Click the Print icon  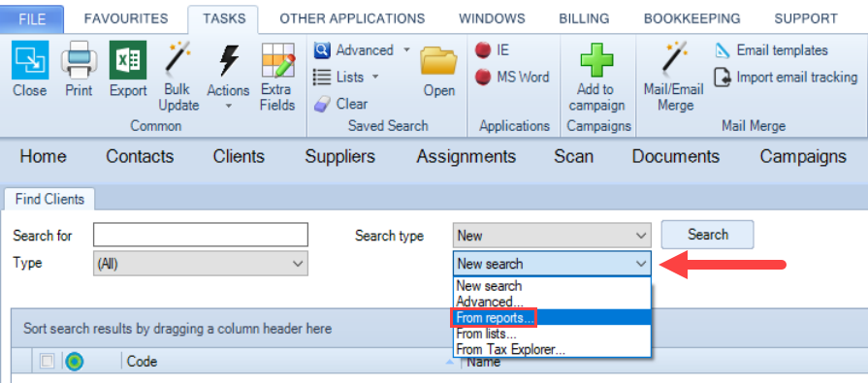click(x=79, y=60)
